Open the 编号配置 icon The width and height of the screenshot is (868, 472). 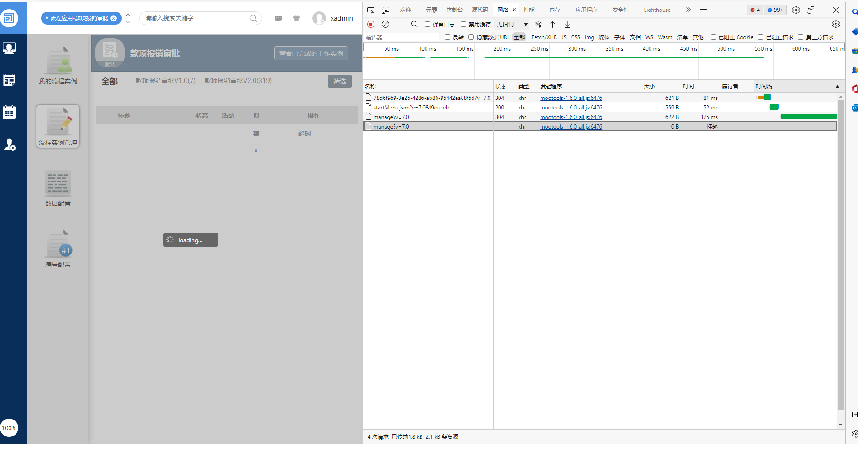tap(58, 249)
